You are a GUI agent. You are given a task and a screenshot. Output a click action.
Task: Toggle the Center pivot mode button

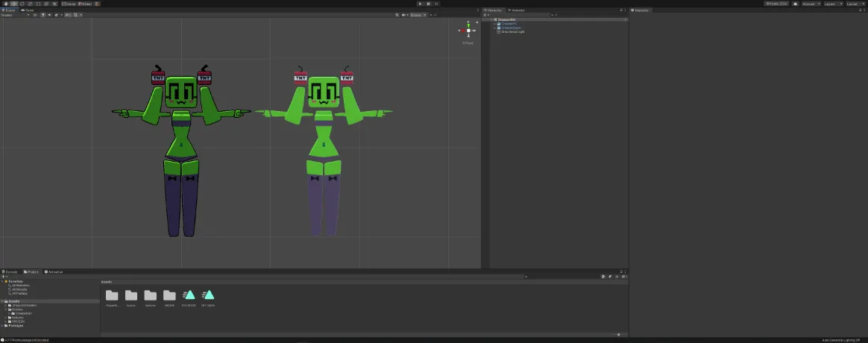[69, 4]
